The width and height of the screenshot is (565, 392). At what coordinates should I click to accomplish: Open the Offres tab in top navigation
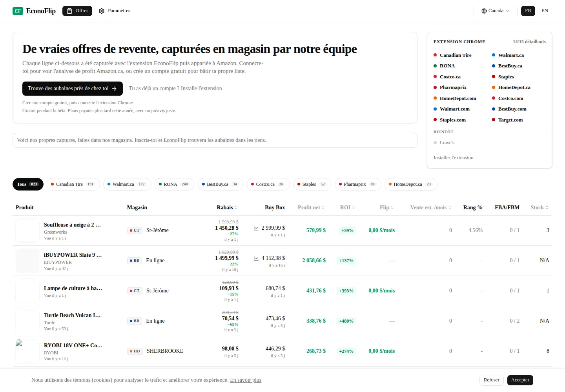pyautogui.click(x=77, y=11)
